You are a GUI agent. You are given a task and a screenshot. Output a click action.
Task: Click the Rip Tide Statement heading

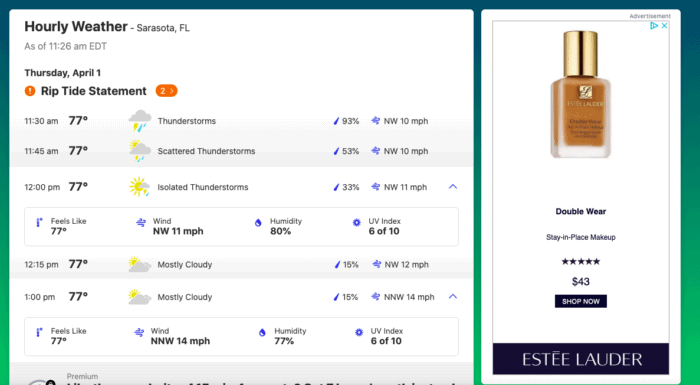click(93, 91)
